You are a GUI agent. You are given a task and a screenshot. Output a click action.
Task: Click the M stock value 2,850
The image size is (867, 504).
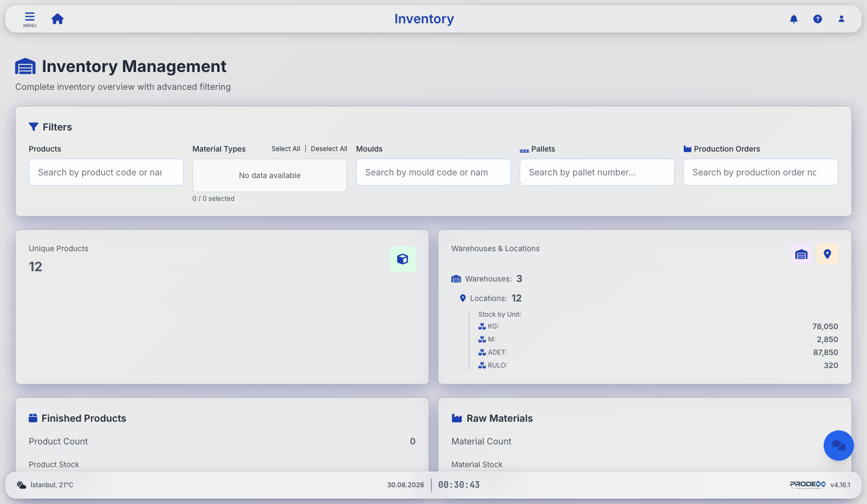point(827,339)
